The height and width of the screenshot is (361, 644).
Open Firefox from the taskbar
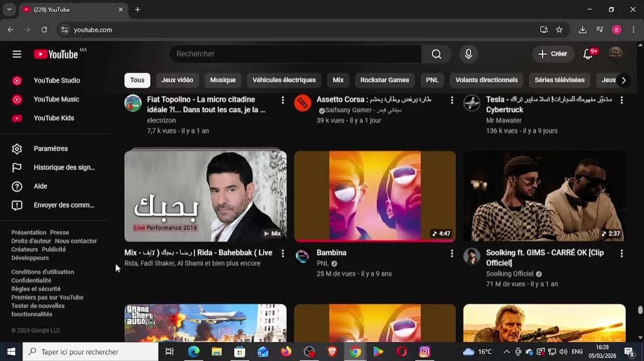pyautogui.click(x=286, y=351)
